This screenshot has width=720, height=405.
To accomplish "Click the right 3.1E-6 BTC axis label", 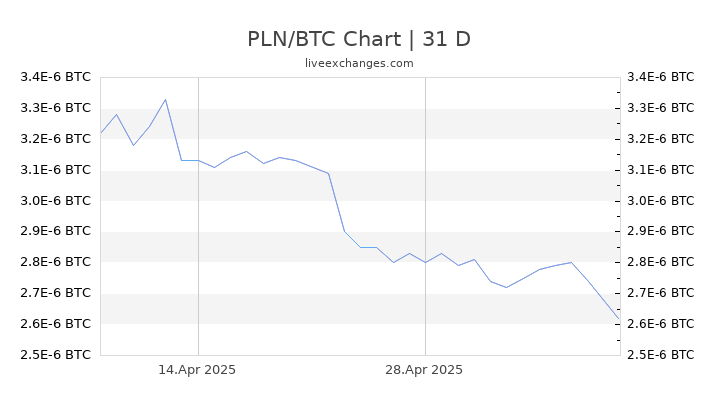I will pos(661,170).
